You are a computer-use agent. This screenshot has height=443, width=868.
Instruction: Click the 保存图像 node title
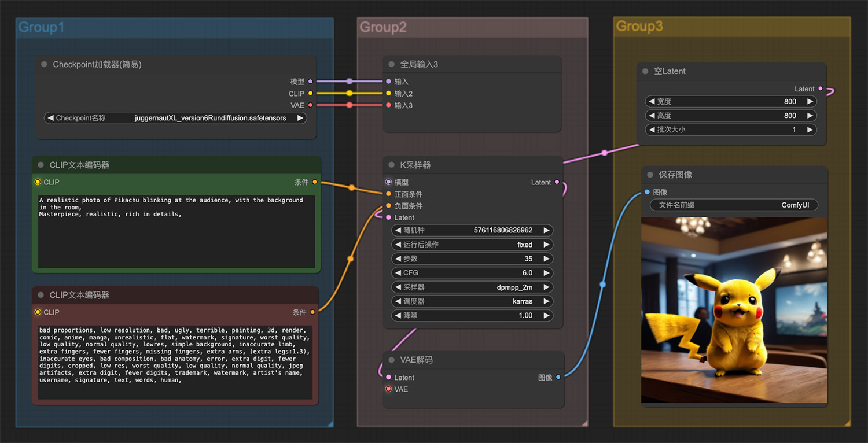(675, 175)
